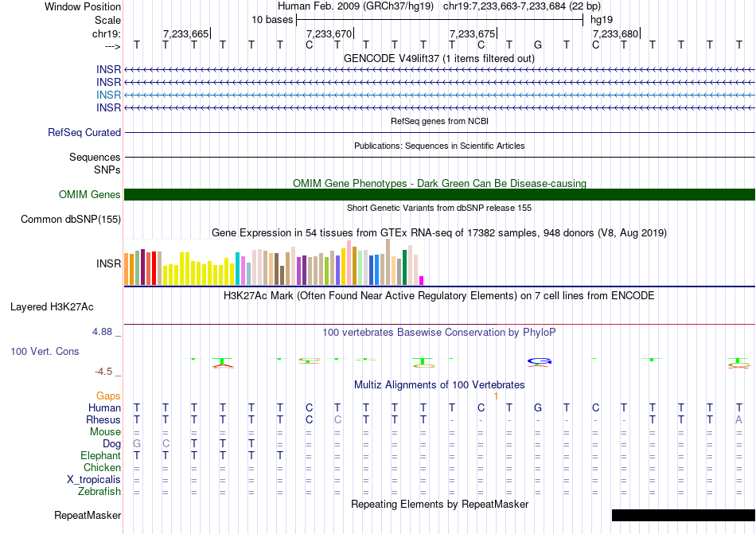
Task: Click the Publications Sequences track label
Action: pyautogui.click(x=95, y=158)
